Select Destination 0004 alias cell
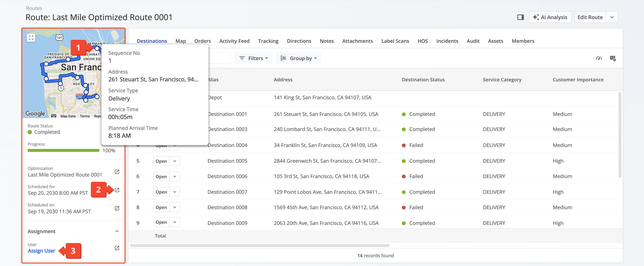This screenshot has height=266, width=644. click(x=227, y=145)
